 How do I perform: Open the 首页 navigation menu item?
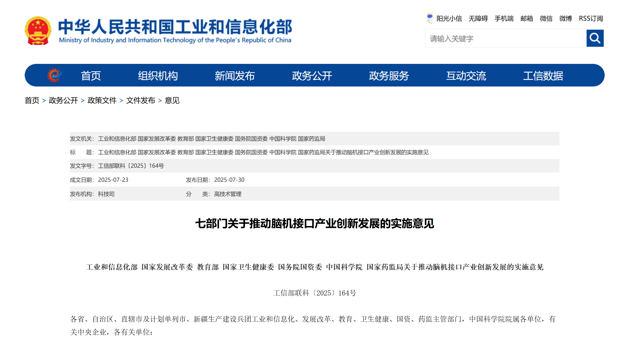(x=91, y=76)
